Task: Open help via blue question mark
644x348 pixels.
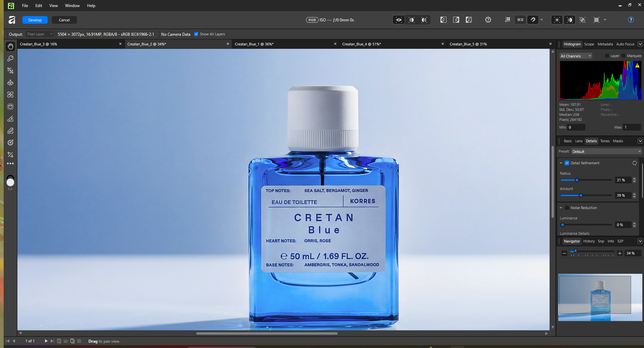Action: 631,20
